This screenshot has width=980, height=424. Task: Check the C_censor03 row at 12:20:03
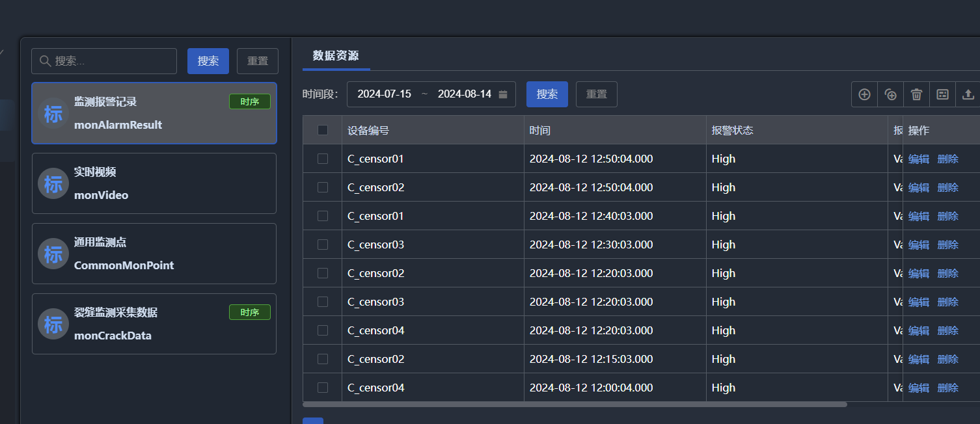click(x=323, y=302)
